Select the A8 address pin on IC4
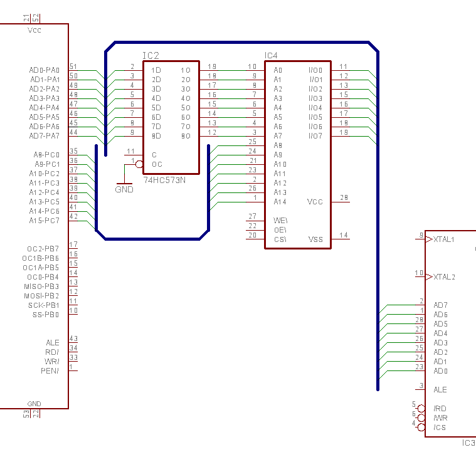This screenshot has height=467, width=476. [278, 145]
